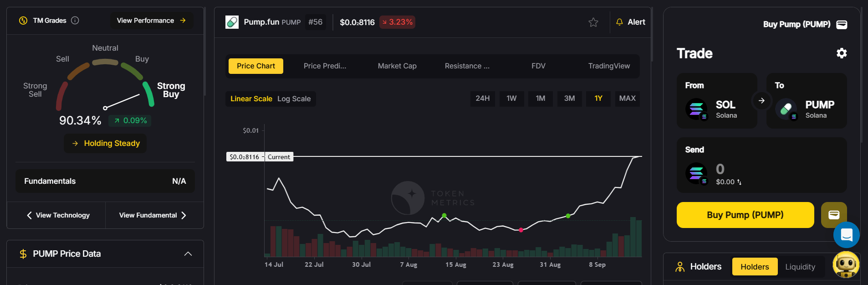Toggle the Liquidity view

pos(800,267)
